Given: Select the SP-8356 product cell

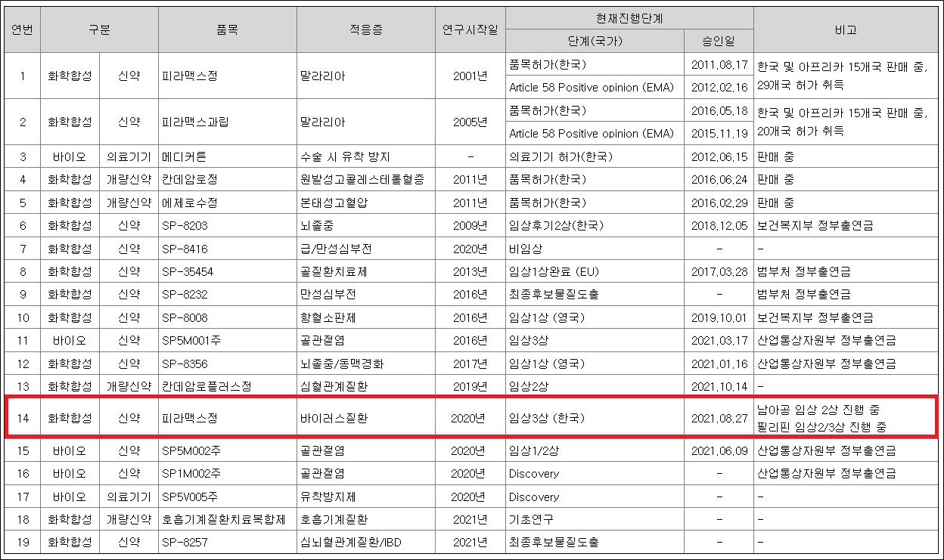Looking at the screenshot, I should coord(227,364).
